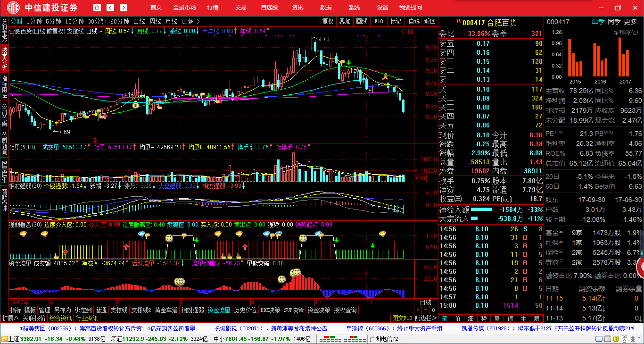The width and height of the screenshot is (644, 344).
Task: Add stock with +自选 button
Action: tap(413, 21)
